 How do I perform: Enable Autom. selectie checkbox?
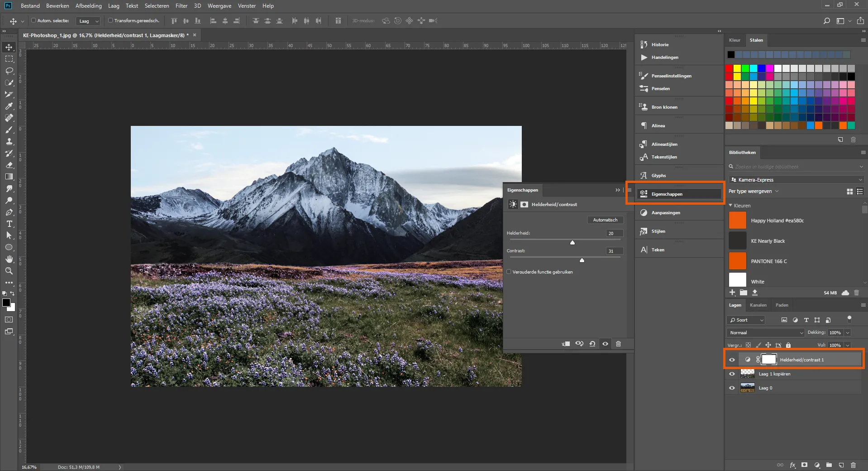pyautogui.click(x=33, y=20)
